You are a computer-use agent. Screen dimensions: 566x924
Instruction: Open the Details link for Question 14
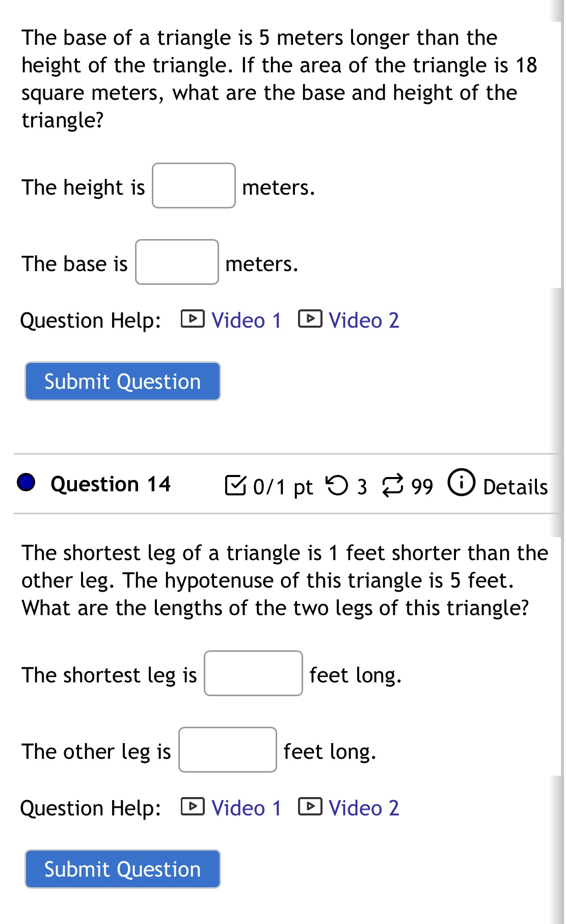(515, 486)
